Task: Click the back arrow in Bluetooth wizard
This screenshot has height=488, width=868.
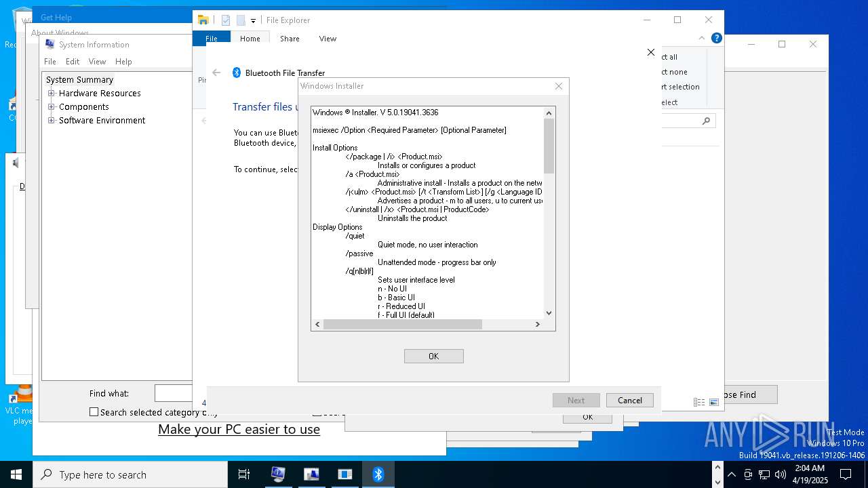Action: click(x=216, y=73)
